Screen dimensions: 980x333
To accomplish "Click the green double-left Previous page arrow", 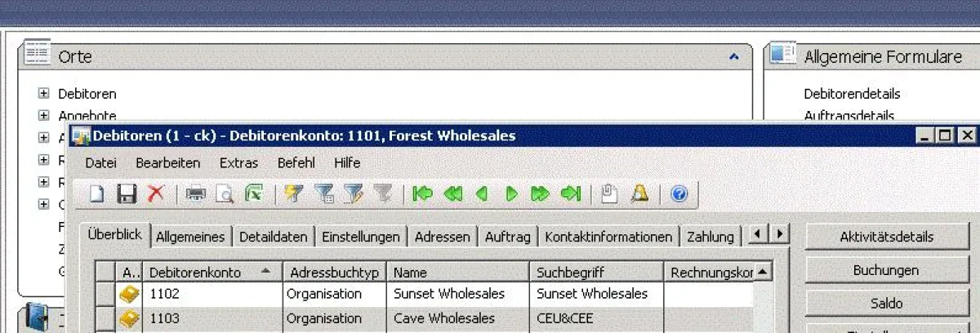I will coord(452,193).
